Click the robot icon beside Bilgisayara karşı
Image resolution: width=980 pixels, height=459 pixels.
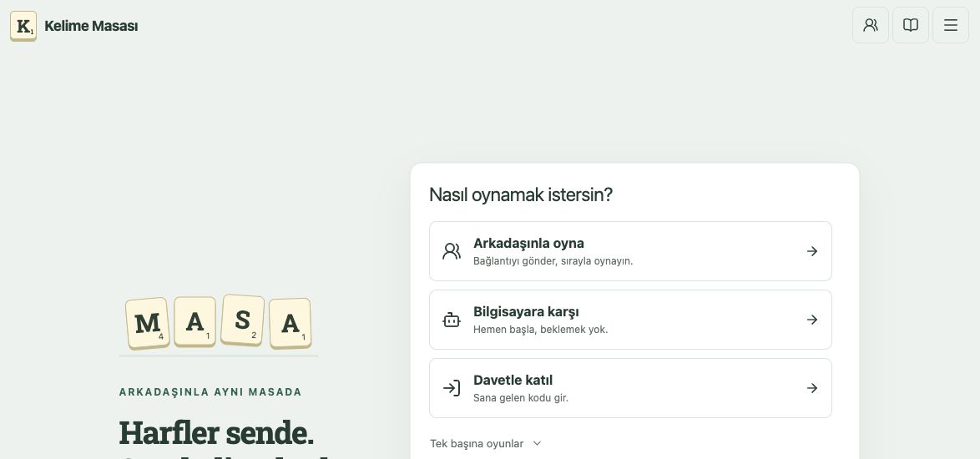[452, 320]
